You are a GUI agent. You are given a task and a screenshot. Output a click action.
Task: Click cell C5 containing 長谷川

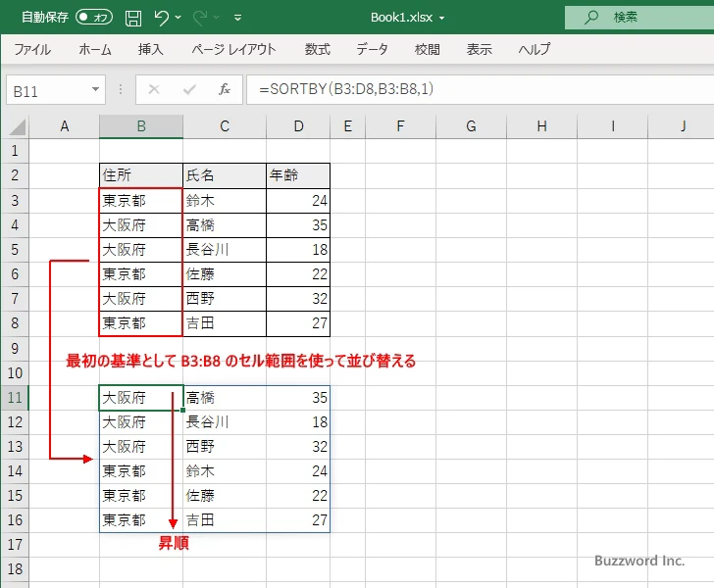[x=225, y=250]
